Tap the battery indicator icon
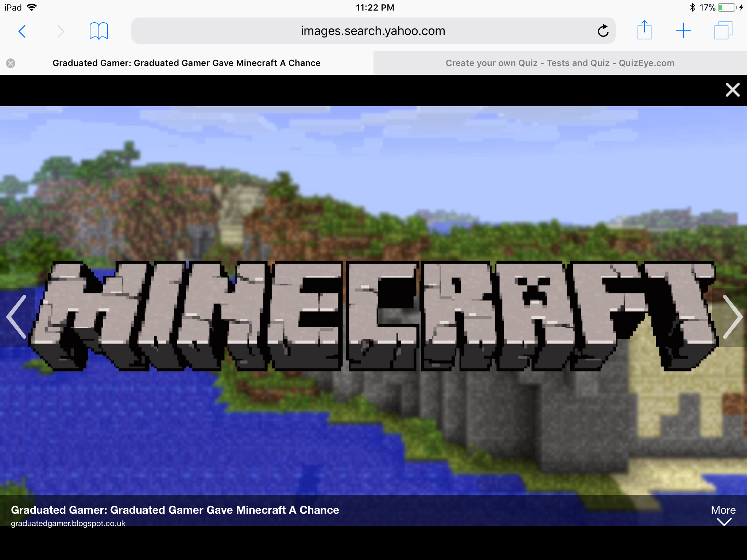Screen dimensions: 747x560 (x=727, y=7)
